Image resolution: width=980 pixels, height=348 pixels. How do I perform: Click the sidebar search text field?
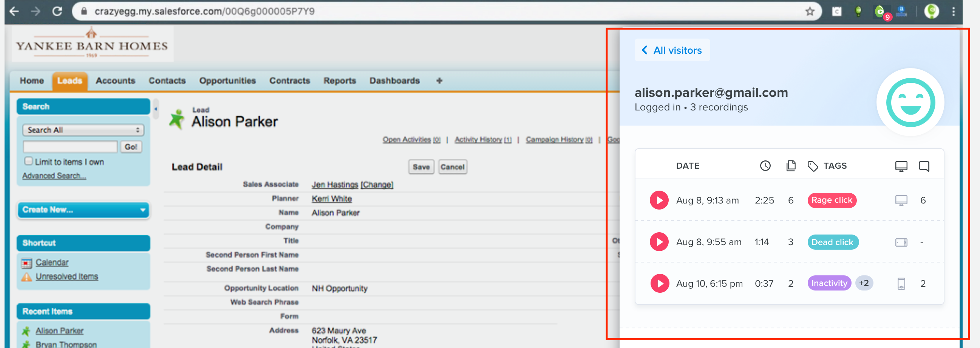click(70, 147)
